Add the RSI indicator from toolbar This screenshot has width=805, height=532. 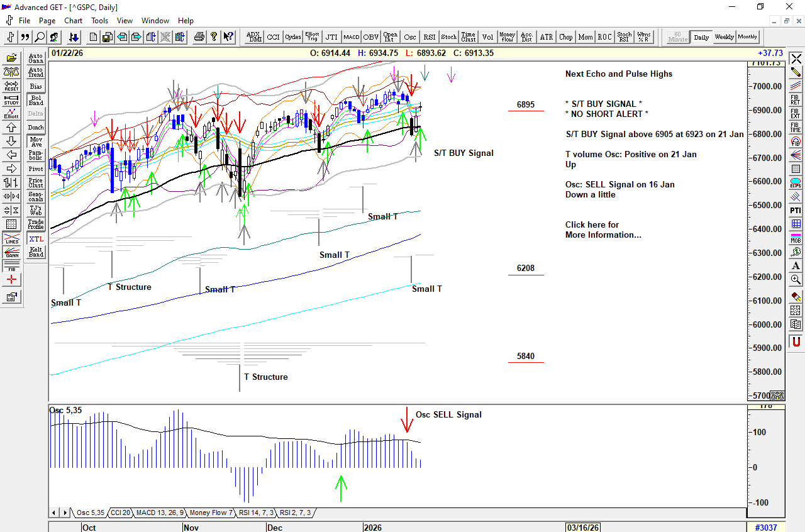(429, 37)
